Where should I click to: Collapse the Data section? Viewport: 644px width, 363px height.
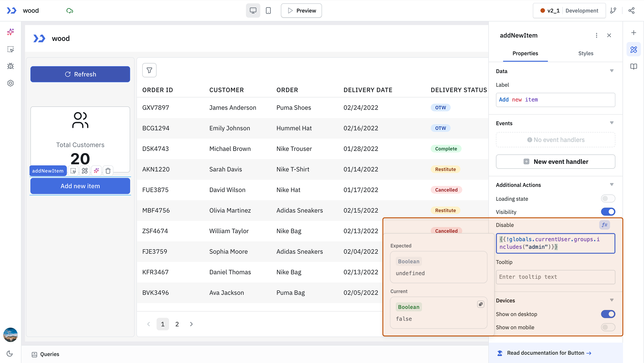click(x=612, y=71)
